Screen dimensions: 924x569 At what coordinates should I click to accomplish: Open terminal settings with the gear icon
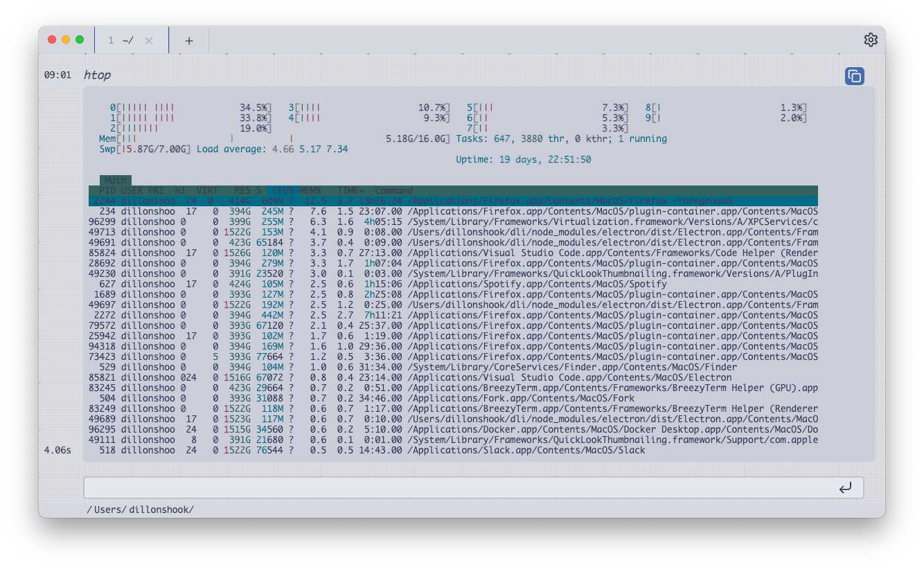871,40
